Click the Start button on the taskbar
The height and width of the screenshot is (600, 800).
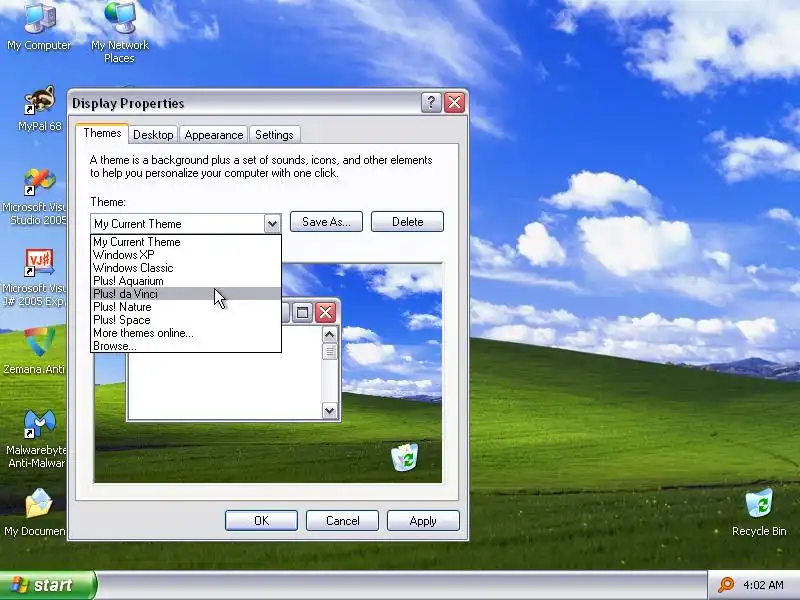(48, 585)
